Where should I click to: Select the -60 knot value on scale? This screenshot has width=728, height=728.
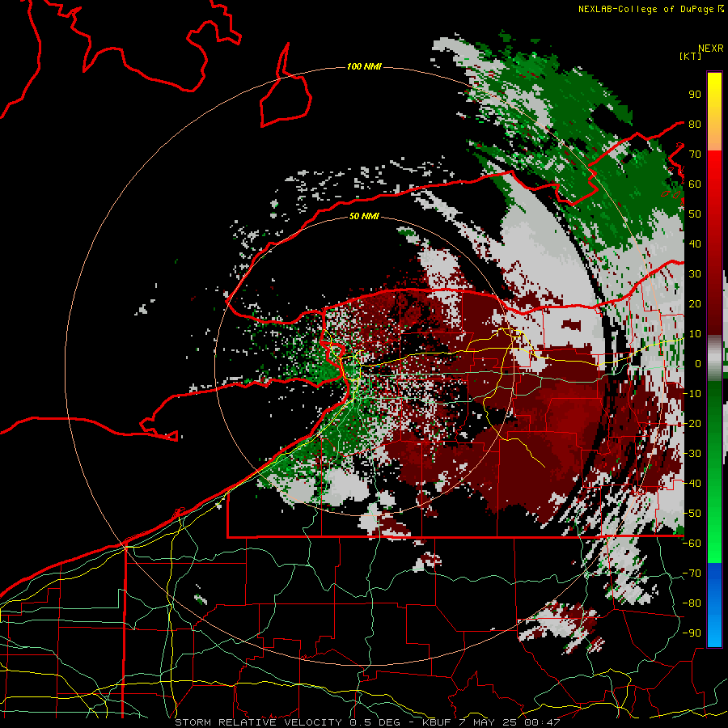tap(692, 544)
